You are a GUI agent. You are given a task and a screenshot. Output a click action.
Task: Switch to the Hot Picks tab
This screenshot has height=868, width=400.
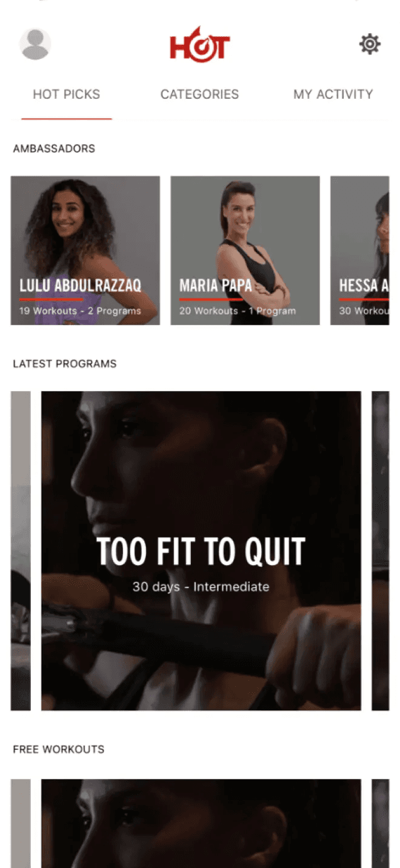[x=67, y=95]
